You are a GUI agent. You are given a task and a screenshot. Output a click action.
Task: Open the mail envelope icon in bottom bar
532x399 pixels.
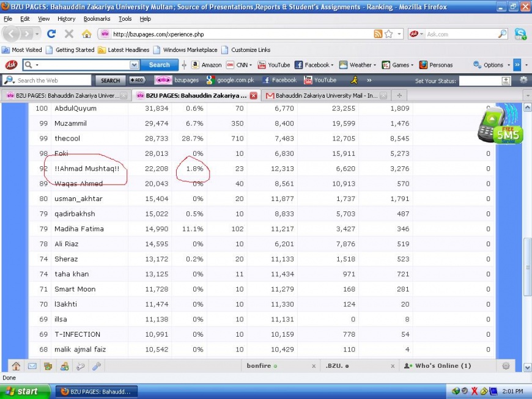pos(32,366)
